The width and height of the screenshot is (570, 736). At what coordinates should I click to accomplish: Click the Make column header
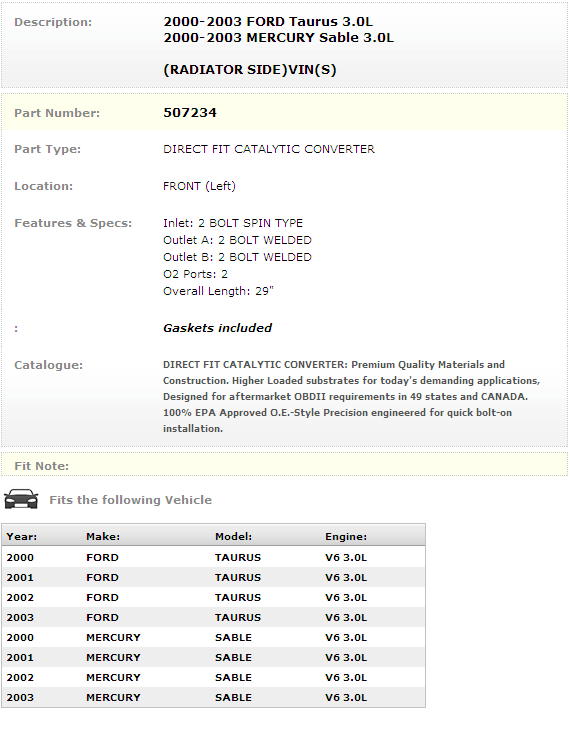pyautogui.click(x=103, y=537)
